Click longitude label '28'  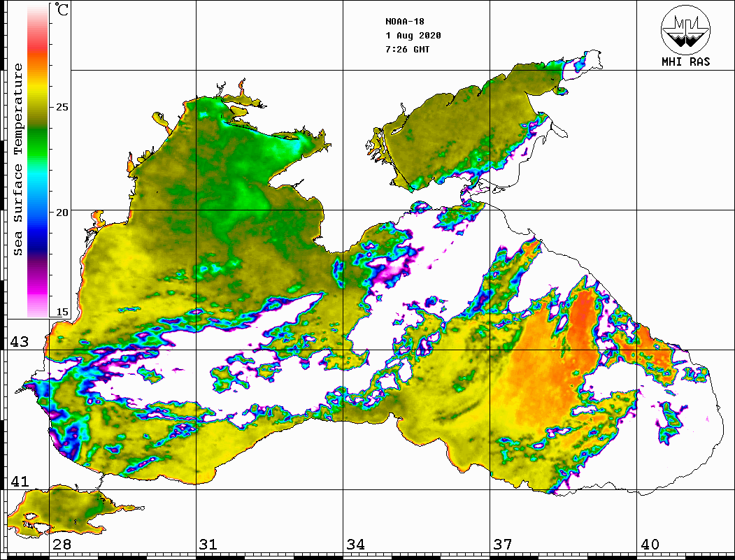point(62,545)
